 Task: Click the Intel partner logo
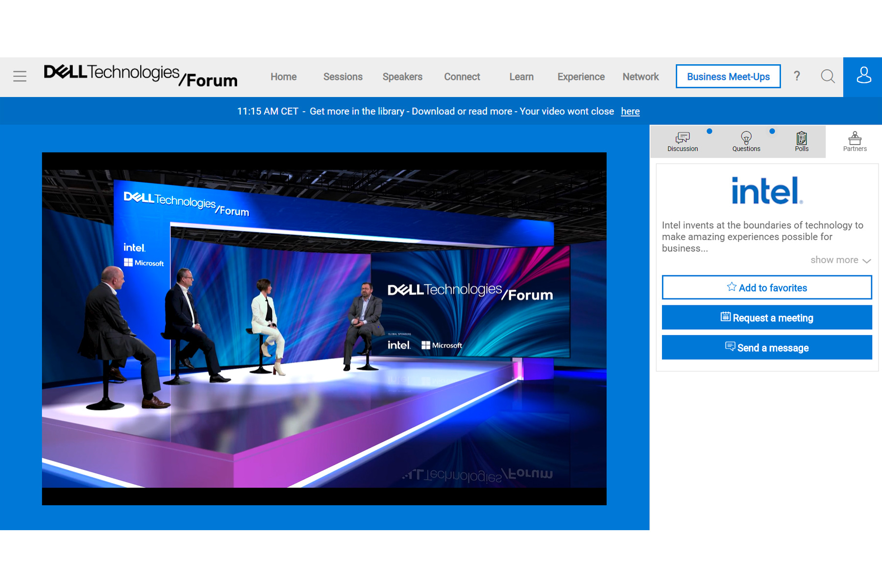767,191
